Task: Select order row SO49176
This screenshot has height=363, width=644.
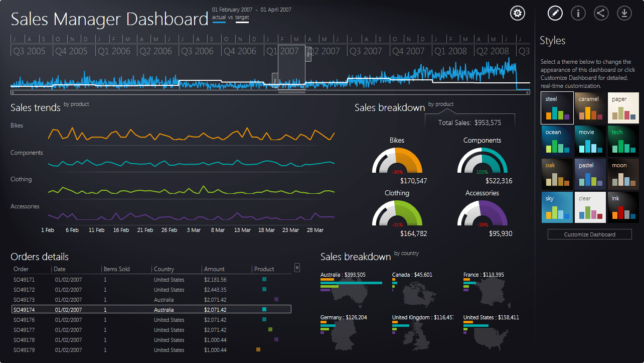Action: pyautogui.click(x=151, y=320)
